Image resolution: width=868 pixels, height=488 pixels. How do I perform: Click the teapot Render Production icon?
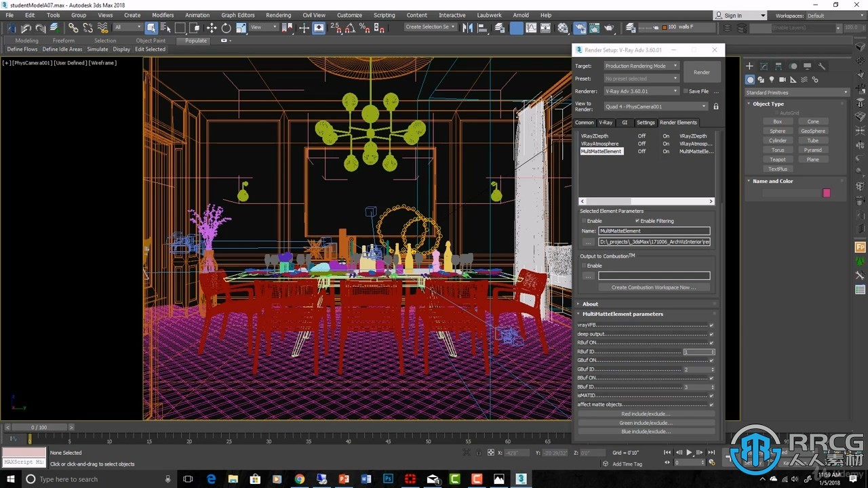point(609,28)
